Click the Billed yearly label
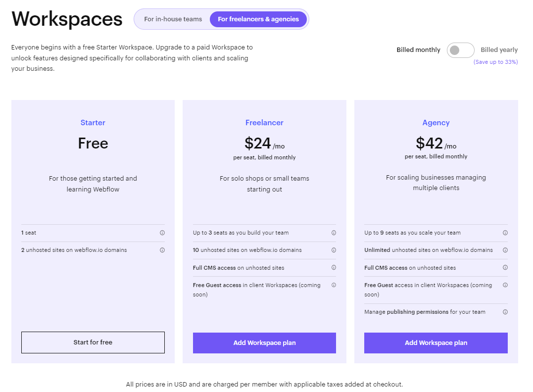The width and height of the screenshot is (533, 392). click(499, 50)
